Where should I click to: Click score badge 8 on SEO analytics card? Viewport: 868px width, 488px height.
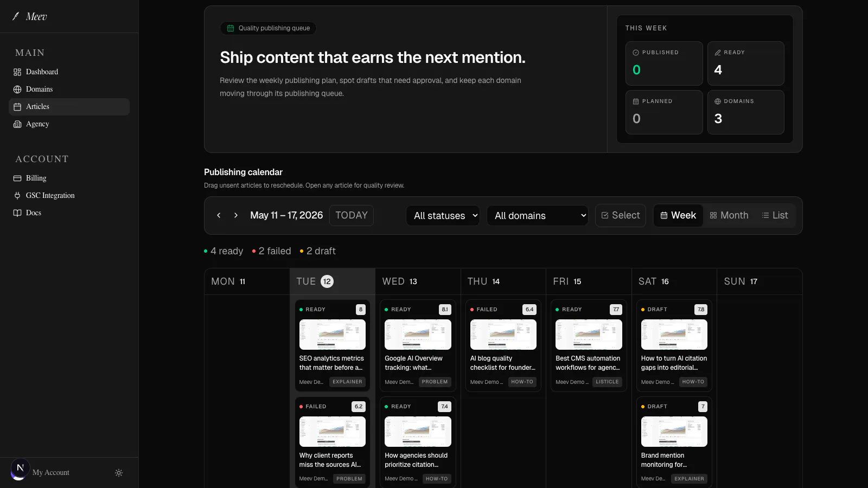(x=361, y=310)
